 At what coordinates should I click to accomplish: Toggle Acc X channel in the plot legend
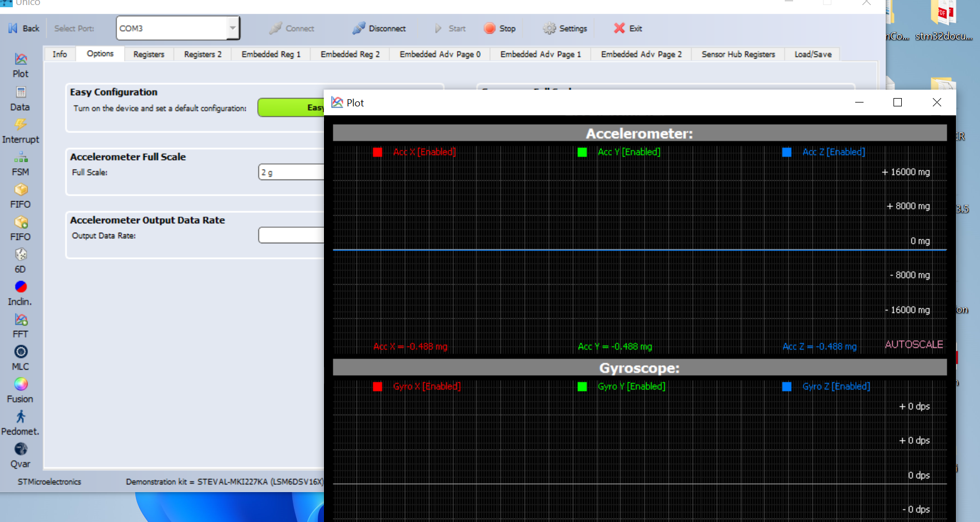click(x=378, y=151)
